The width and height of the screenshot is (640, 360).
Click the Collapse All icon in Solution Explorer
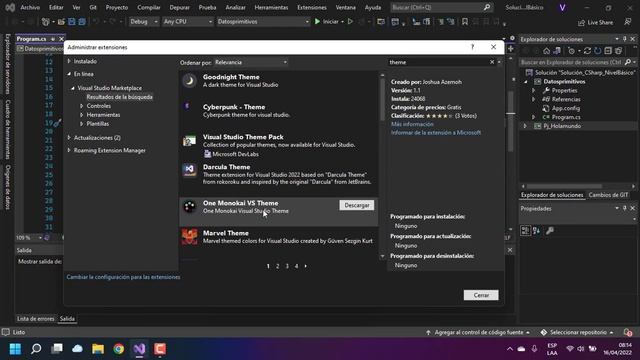tap(608, 51)
